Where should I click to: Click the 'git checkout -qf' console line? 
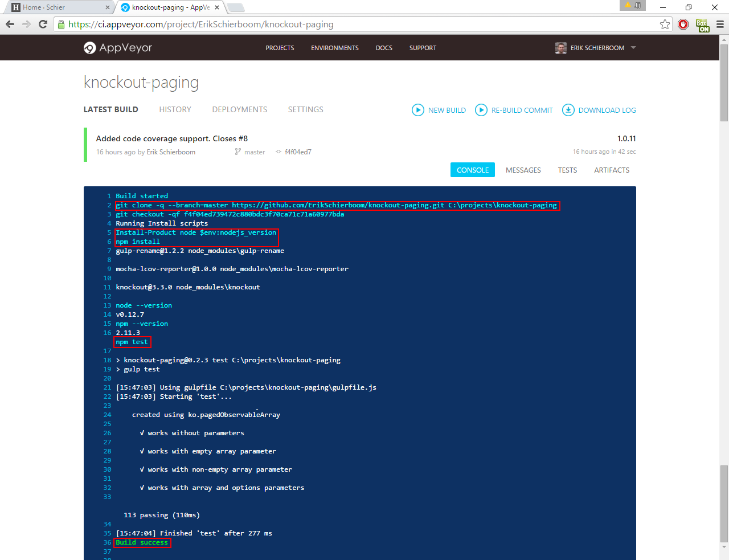tap(230, 214)
